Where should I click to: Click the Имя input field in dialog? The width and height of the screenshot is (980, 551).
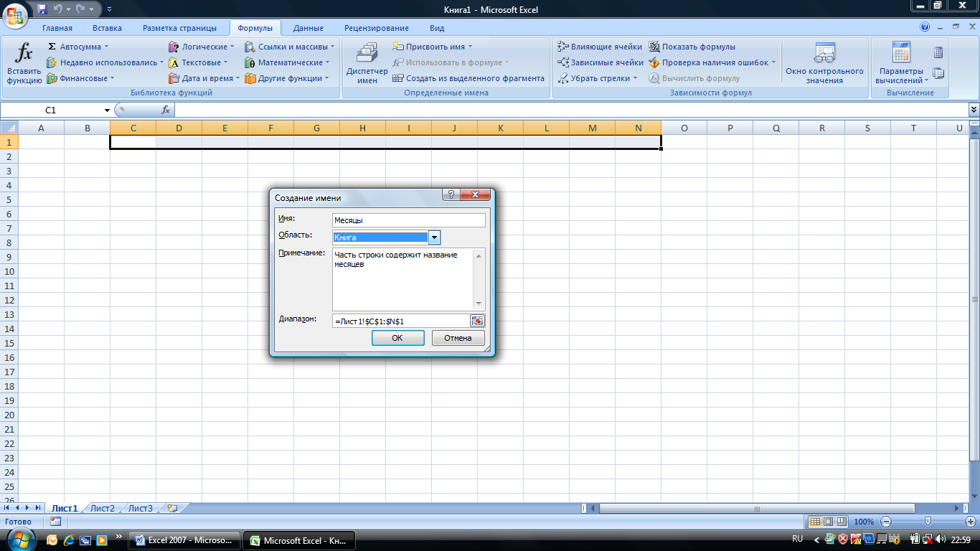409,221
